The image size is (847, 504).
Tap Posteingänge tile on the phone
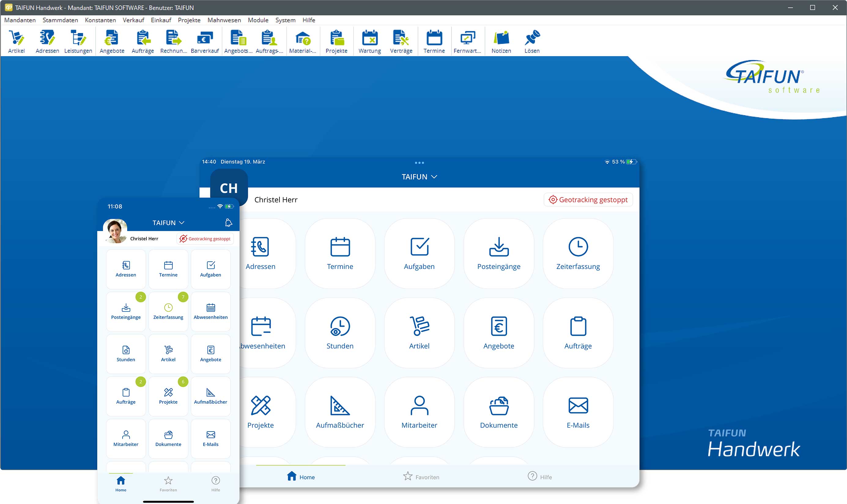tap(126, 311)
